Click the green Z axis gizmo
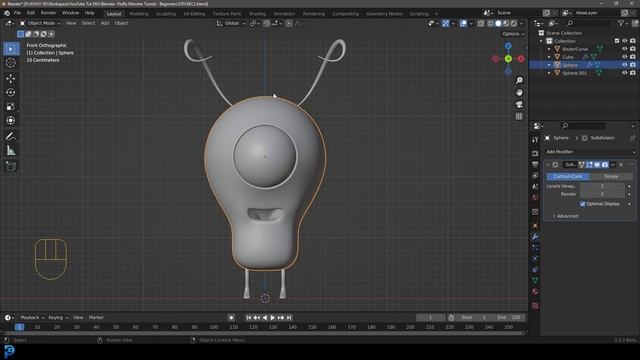 click(x=508, y=59)
